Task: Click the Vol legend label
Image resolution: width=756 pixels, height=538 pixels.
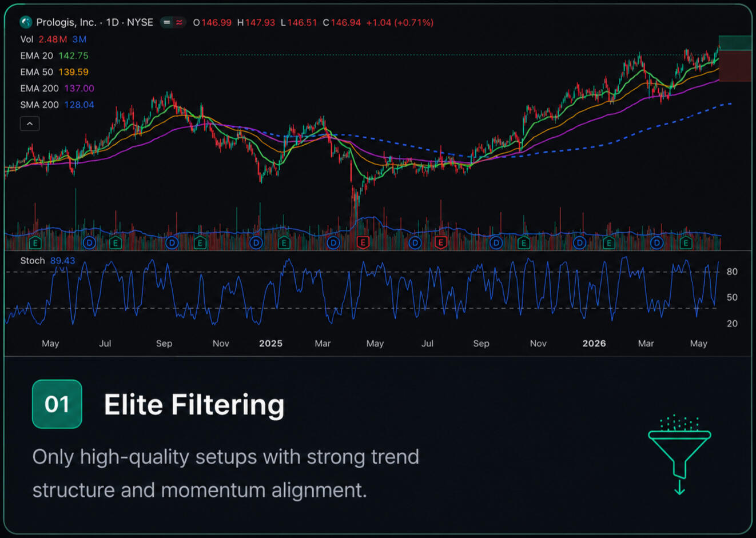Action: click(x=27, y=39)
